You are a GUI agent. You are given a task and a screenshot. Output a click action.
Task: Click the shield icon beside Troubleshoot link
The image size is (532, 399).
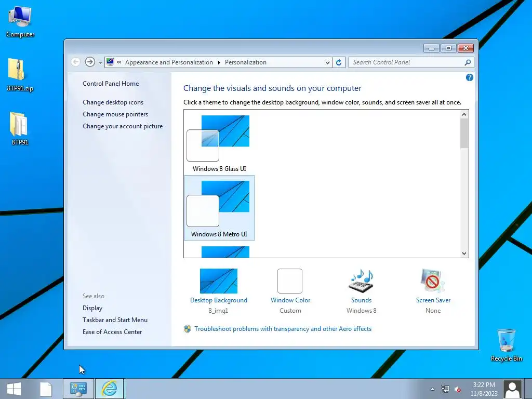pos(187,329)
